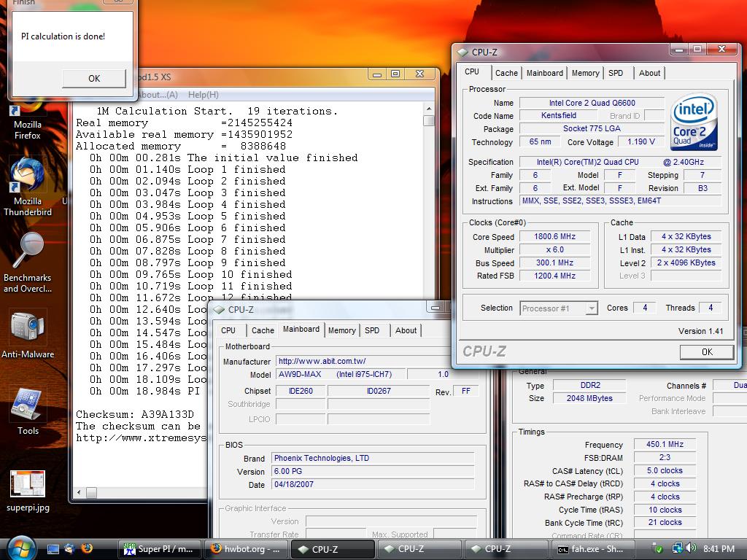Click the left arrow of Super PI's horizontal scrollbar
Image resolution: width=747 pixels, height=560 pixels.
coord(79,492)
